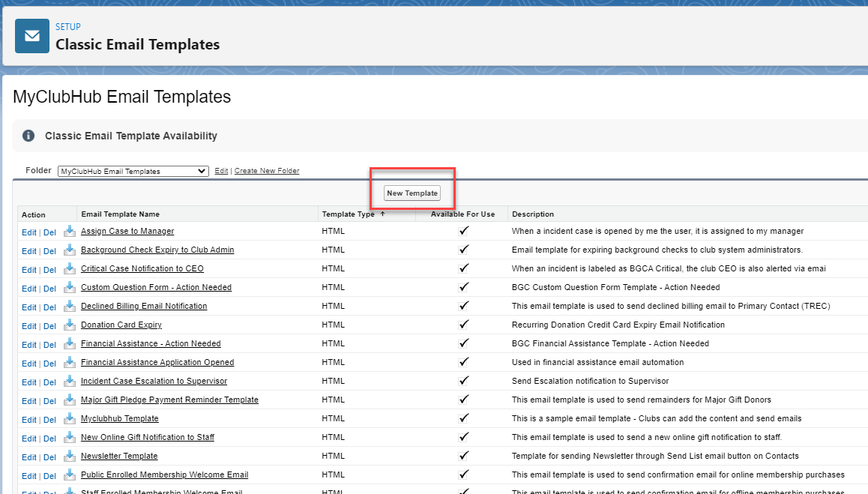Viewport: 868px width, 494px height.
Task: Click the download icon beside Financial Assistance - Action Needed
Action: pos(68,344)
